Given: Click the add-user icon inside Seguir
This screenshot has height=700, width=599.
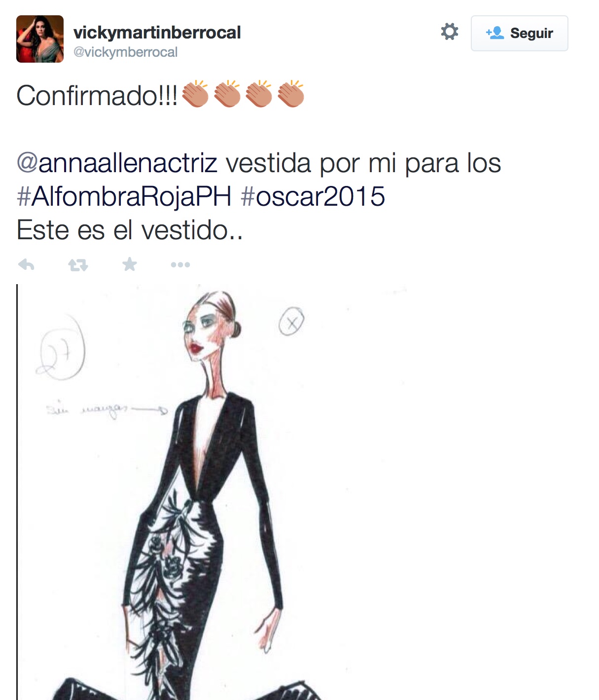Looking at the screenshot, I should tap(494, 33).
